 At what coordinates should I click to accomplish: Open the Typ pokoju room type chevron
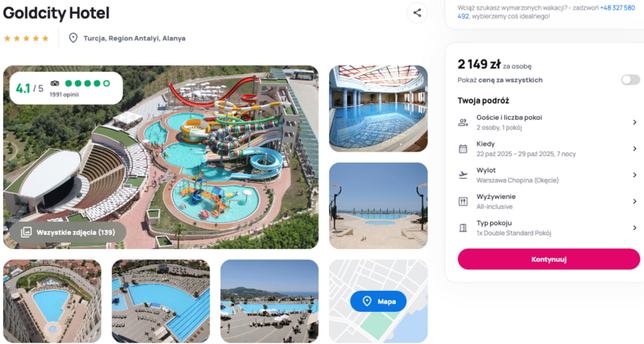click(634, 228)
